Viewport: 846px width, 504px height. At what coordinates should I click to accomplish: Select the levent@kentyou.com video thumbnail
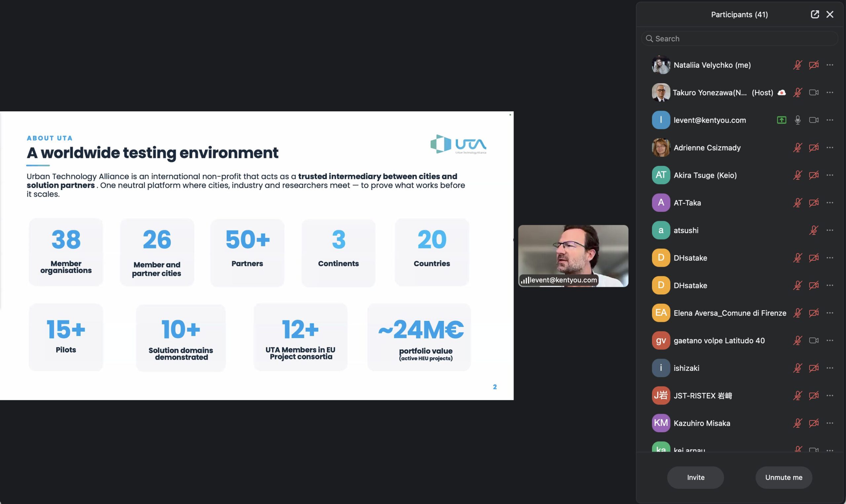(573, 256)
